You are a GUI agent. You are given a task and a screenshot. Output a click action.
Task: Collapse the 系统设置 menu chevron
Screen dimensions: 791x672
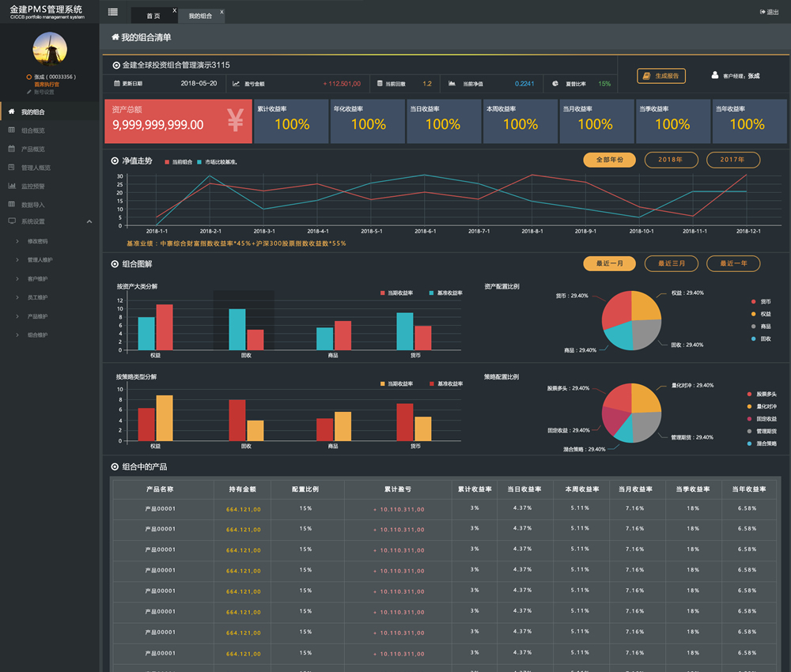click(89, 222)
